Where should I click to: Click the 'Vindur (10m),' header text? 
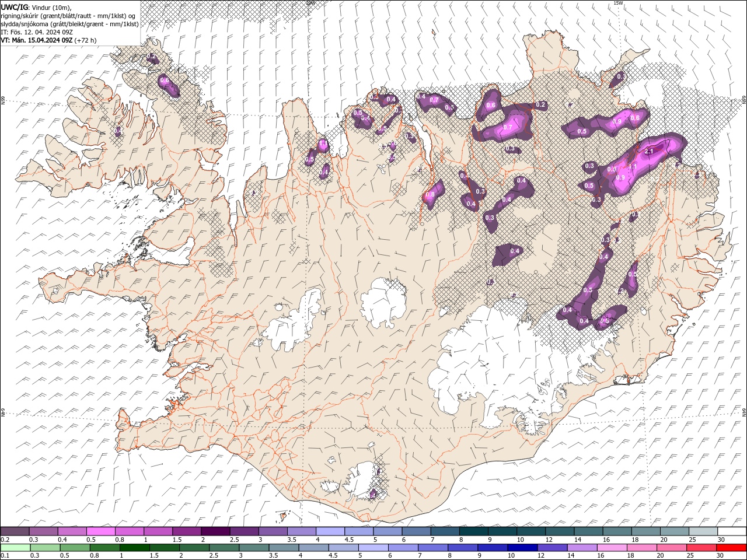(50, 7)
